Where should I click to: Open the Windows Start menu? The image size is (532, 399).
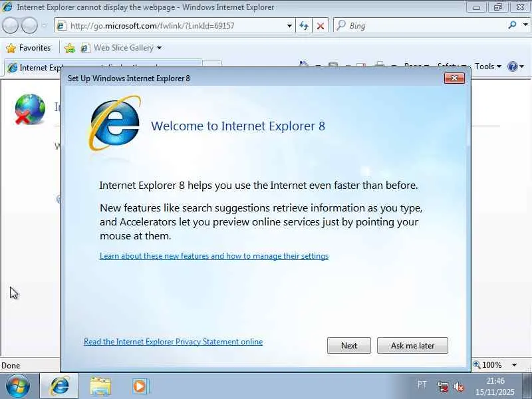pyautogui.click(x=18, y=386)
